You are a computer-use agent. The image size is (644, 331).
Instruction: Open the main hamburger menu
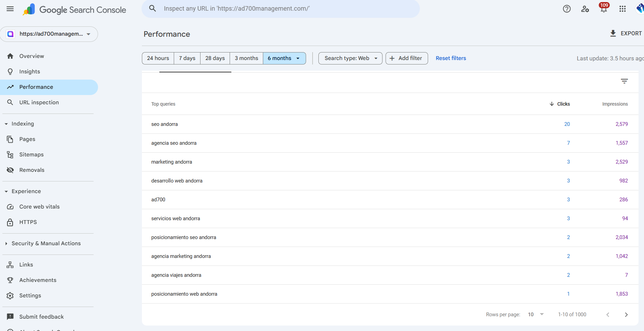click(x=10, y=9)
